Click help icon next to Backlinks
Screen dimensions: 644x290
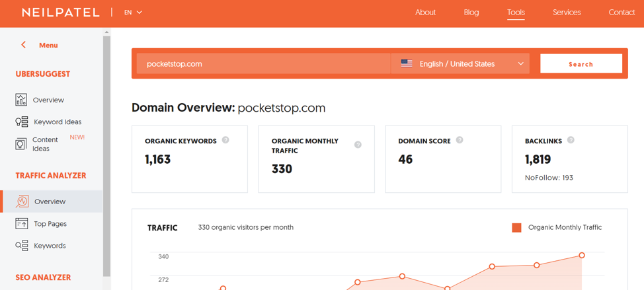point(571,140)
